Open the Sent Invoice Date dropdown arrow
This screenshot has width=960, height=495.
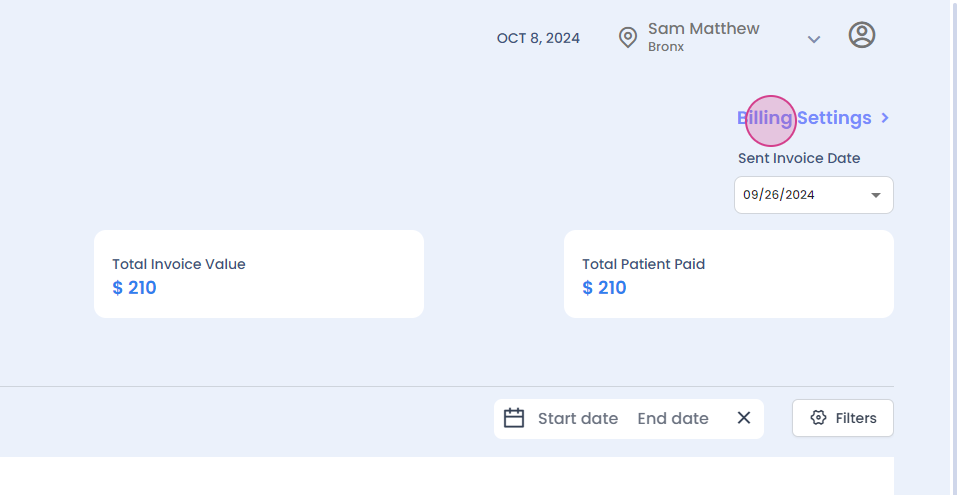(x=876, y=195)
